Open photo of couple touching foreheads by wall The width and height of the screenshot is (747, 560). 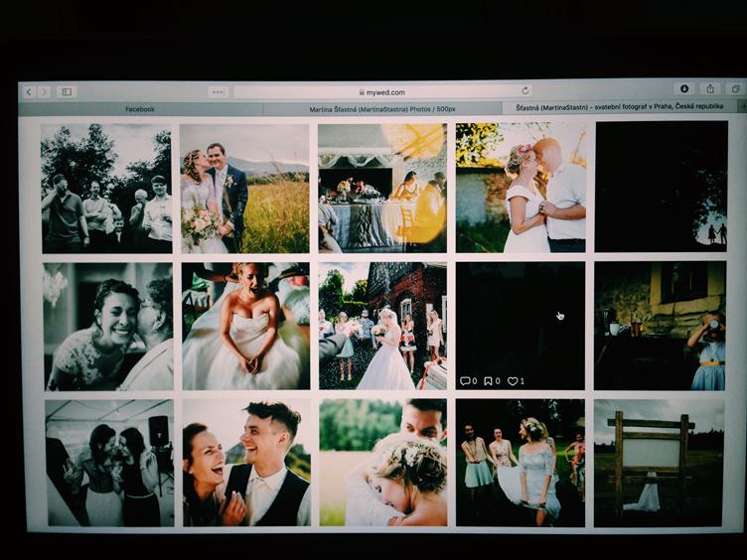pyautogui.click(x=521, y=188)
